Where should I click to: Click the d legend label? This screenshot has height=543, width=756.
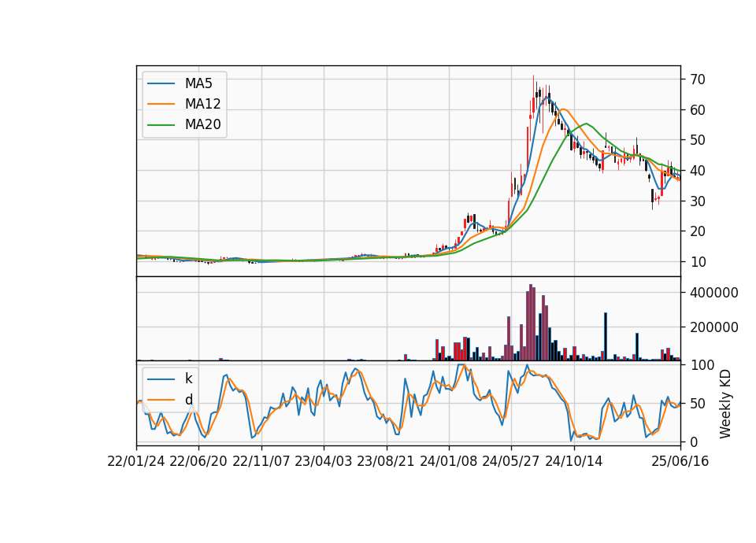point(189,400)
